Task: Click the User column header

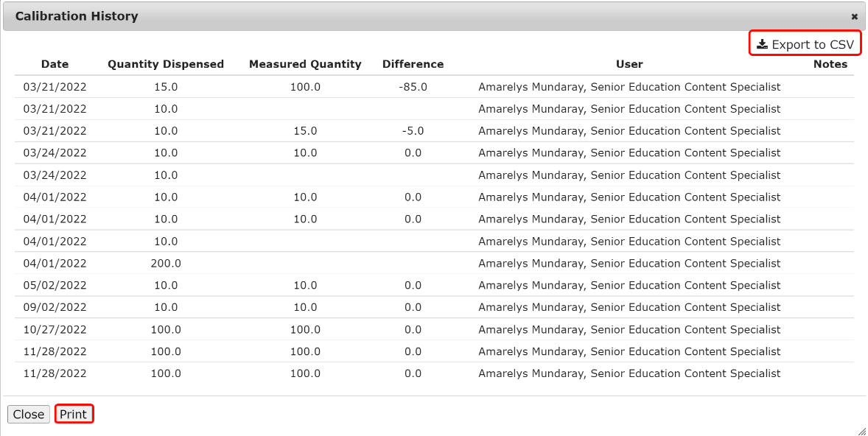Action: 629,64
